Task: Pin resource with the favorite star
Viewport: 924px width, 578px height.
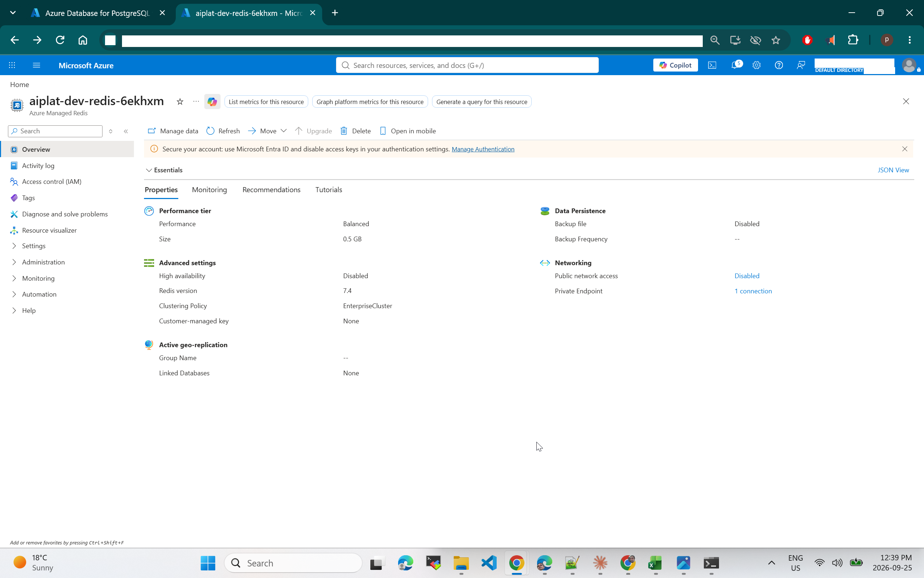Action: pyautogui.click(x=180, y=101)
